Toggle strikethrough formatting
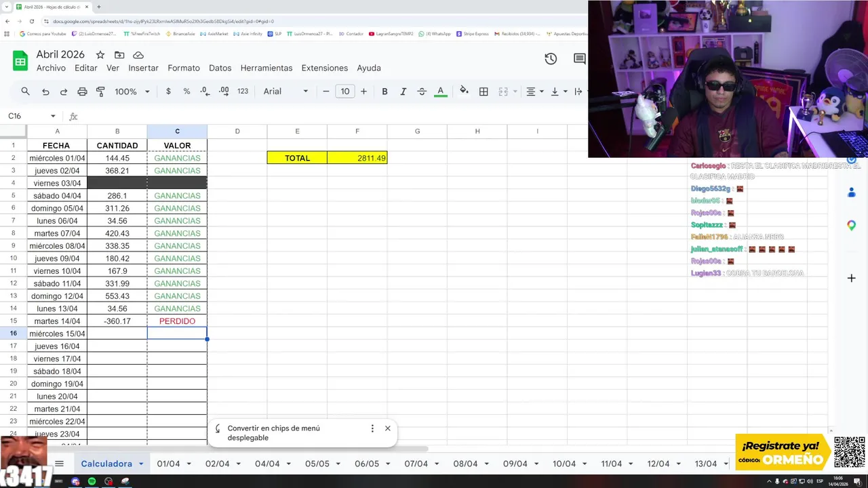Viewport: 868px width, 488px height. click(422, 91)
